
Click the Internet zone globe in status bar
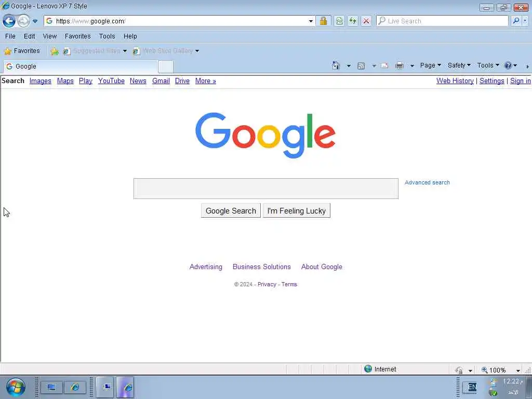point(368,369)
